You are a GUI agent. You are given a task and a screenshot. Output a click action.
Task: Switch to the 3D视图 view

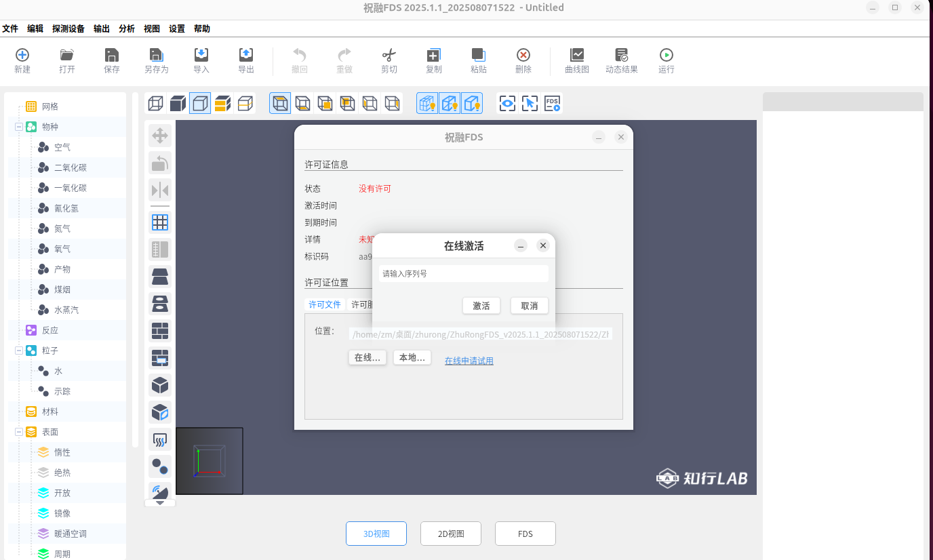coord(376,534)
